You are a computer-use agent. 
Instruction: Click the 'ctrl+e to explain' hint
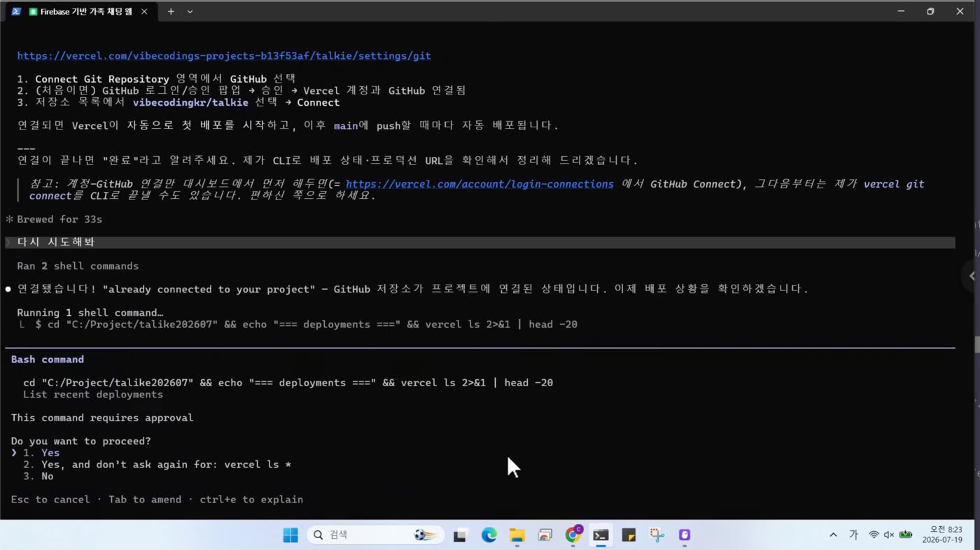251,500
